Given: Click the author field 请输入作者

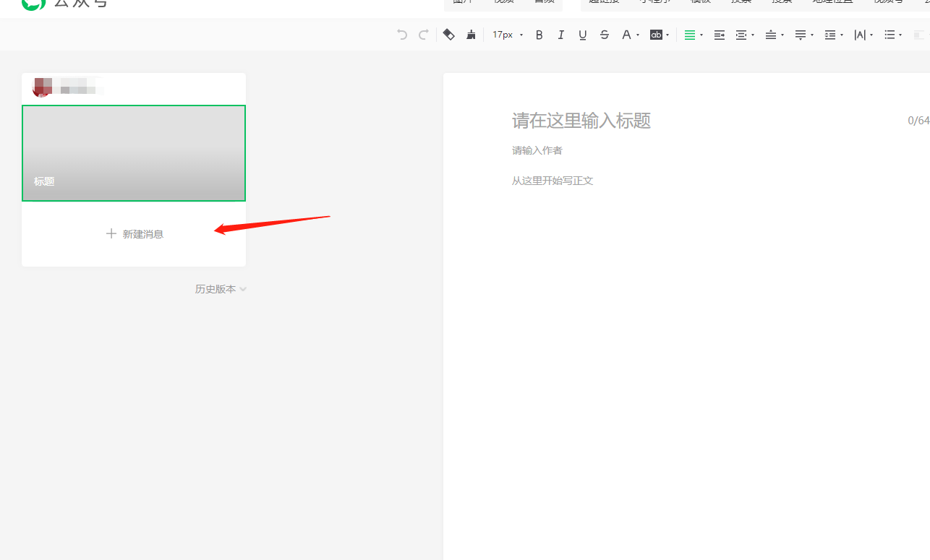Looking at the screenshot, I should coord(537,150).
